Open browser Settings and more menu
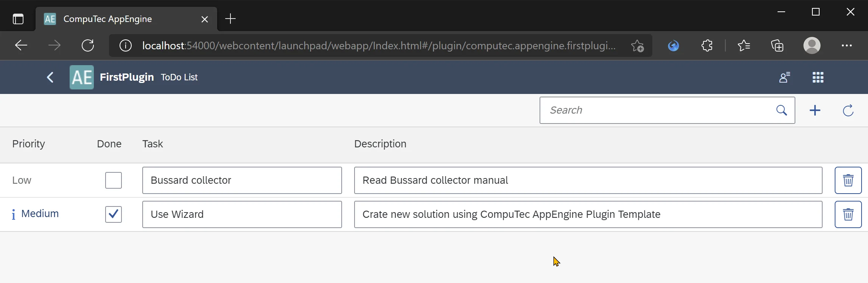Image resolution: width=868 pixels, height=283 pixels. point(846,46)
